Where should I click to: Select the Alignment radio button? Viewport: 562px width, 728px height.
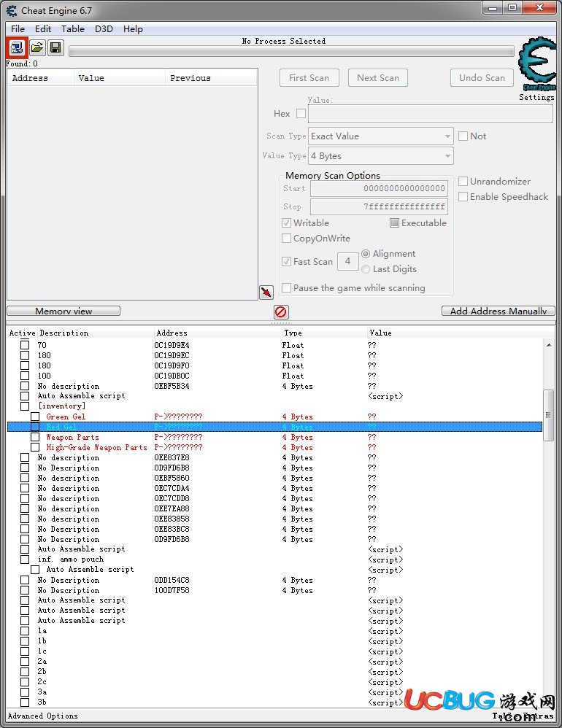366,254
